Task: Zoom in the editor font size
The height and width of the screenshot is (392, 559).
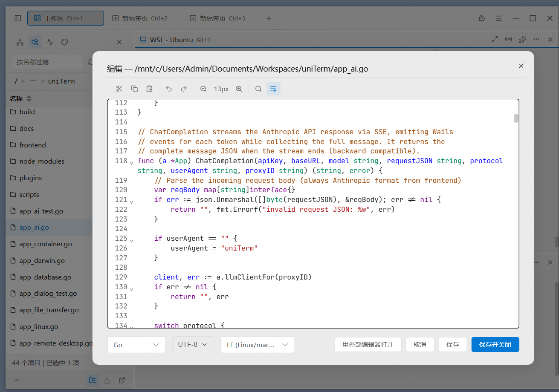Action: pyautogui.click(x=239, y=89)
